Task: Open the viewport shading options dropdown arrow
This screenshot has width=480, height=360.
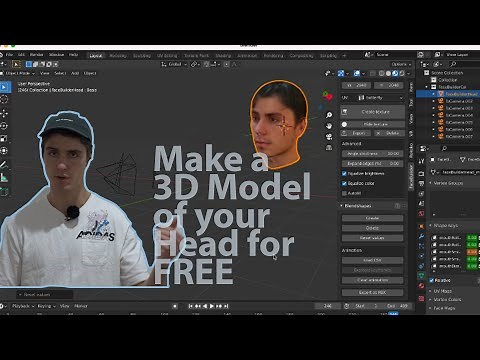Action: [409, 73]
